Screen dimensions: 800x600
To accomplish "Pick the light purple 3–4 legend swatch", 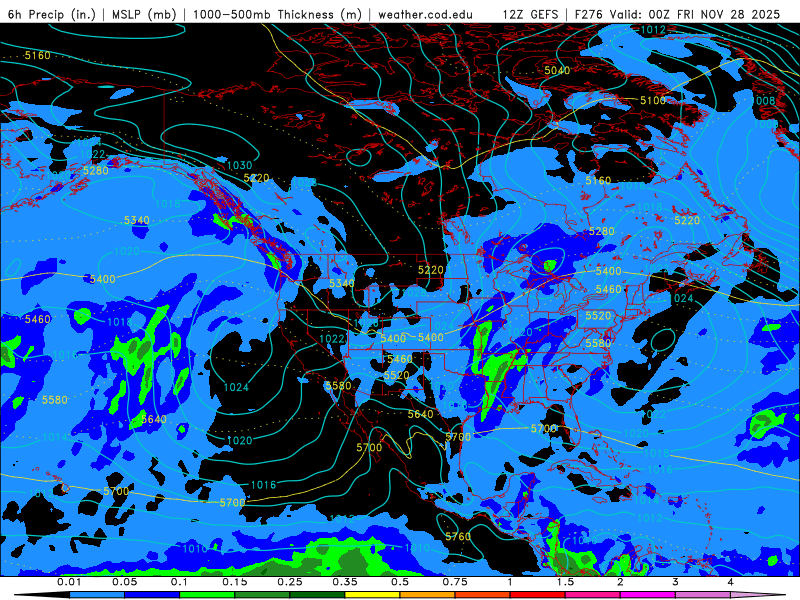I will pos(703,595).
